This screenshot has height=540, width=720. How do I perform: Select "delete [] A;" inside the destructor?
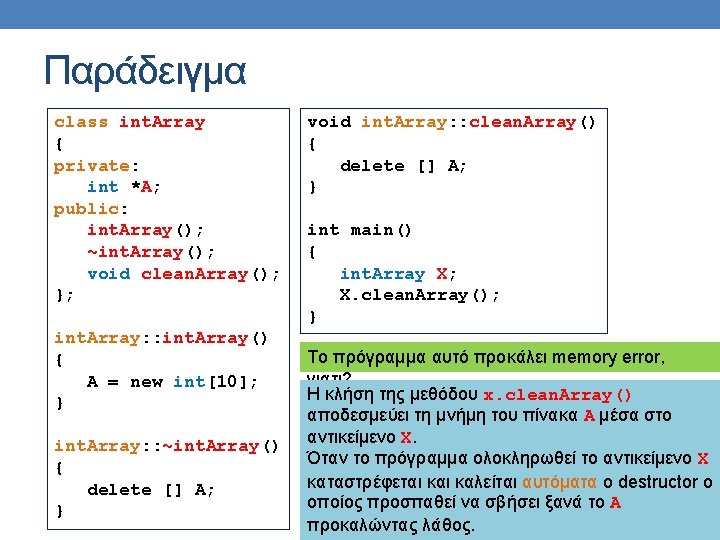click(x=151, y=490)
